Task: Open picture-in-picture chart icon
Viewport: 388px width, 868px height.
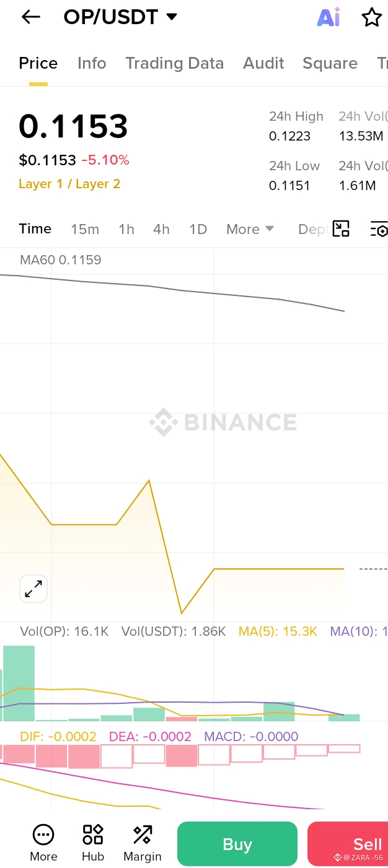Action: (341, 228)
